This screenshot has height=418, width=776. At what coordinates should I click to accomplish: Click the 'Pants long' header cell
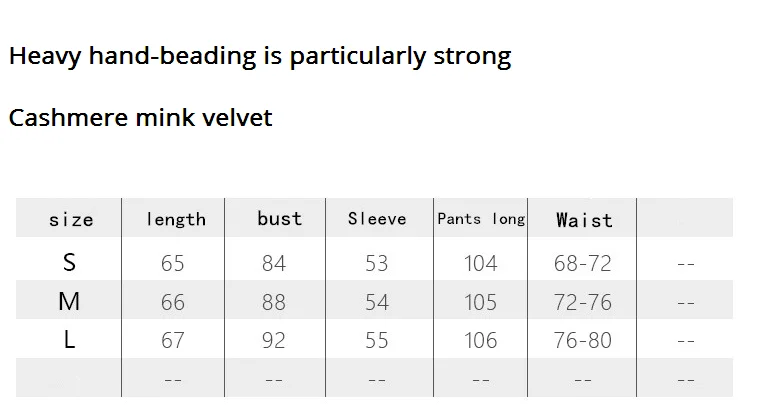pyautogui.click(x=481, y=219)
